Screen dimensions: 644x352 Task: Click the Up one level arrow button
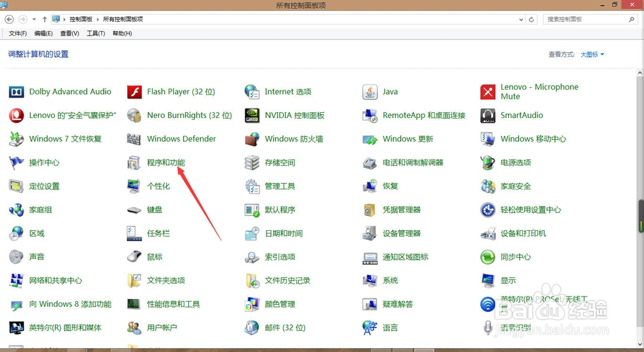(44, 19)
